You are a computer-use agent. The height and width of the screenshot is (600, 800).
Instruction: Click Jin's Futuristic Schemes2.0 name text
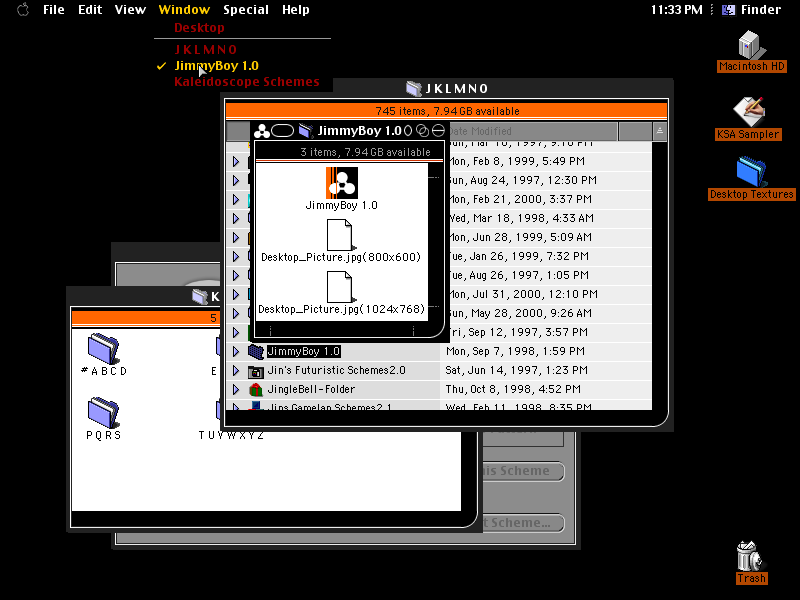(x=337, y=370)
